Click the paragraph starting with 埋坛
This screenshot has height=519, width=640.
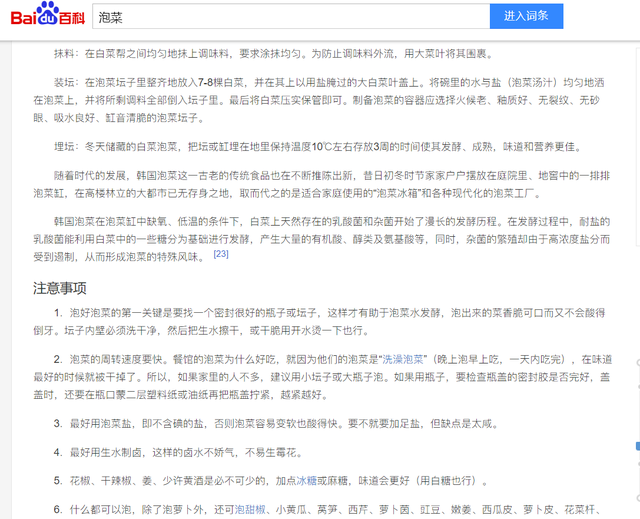(x=318, y=147)
